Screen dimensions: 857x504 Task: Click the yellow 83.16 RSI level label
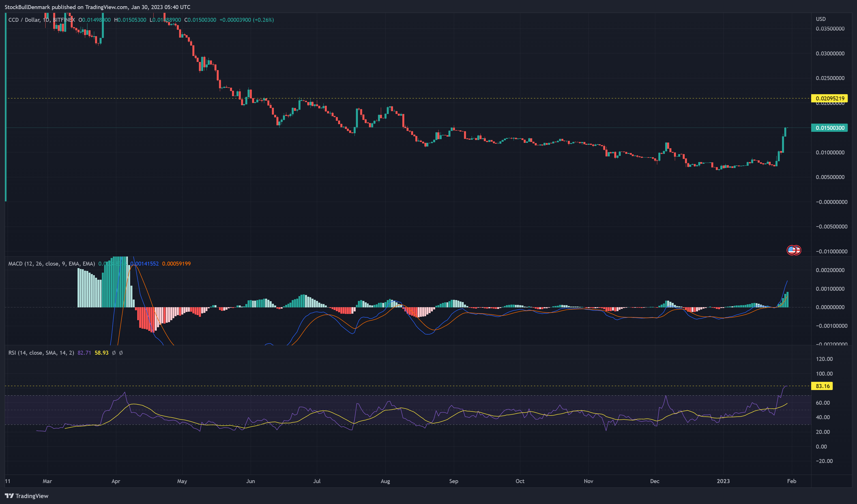coord(822,386)
